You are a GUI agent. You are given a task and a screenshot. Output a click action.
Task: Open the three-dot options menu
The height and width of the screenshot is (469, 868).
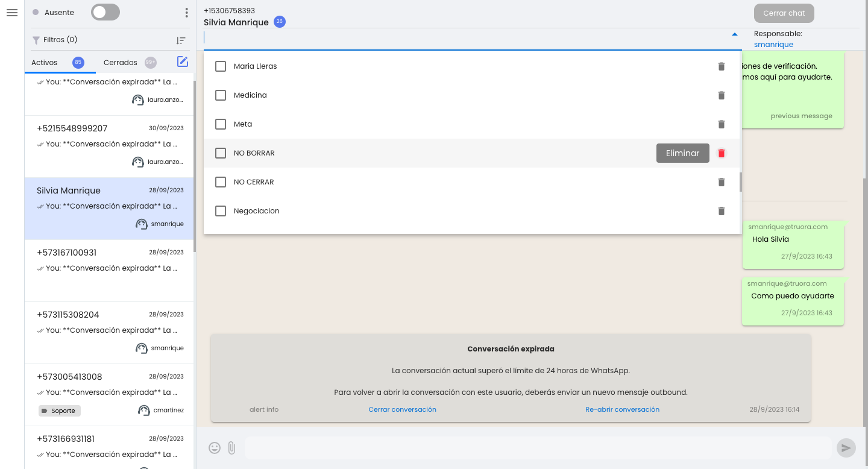click(x=186, y=13)
